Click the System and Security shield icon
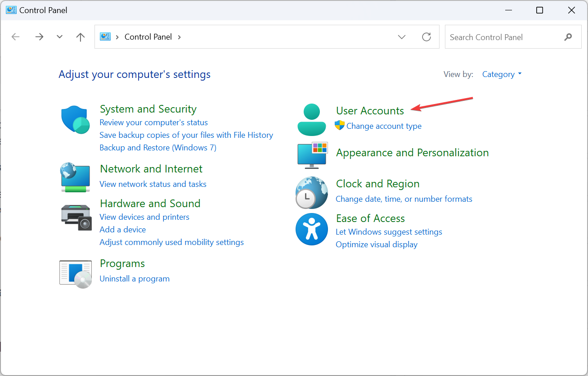 click(x=76, y=120)
